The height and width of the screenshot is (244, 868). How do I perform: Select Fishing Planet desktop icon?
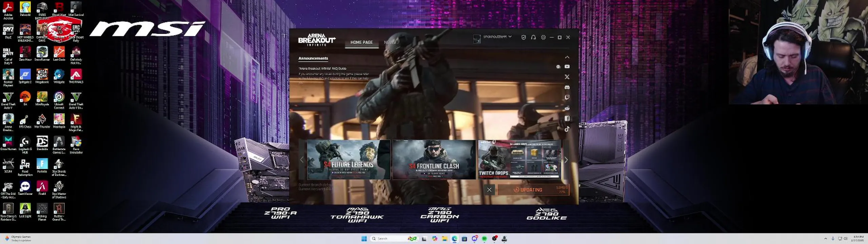point(42,212)
